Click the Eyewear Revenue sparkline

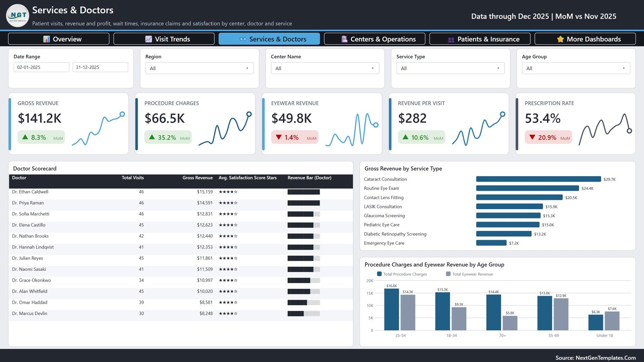click(352, 129)
